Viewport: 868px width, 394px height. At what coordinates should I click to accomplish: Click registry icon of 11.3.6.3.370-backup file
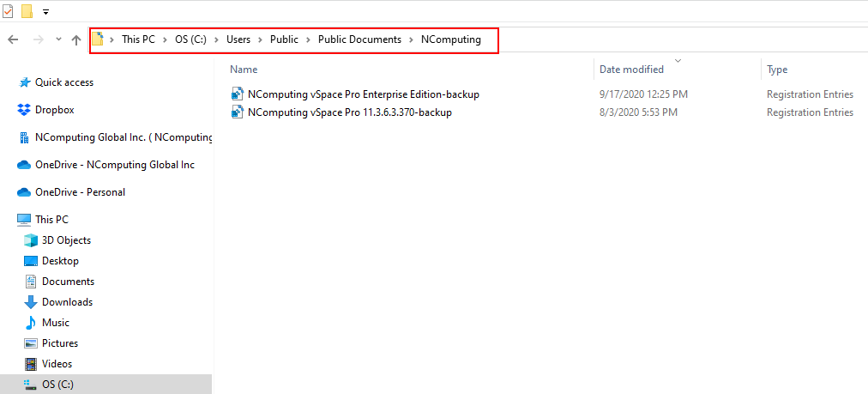[238, 112]
